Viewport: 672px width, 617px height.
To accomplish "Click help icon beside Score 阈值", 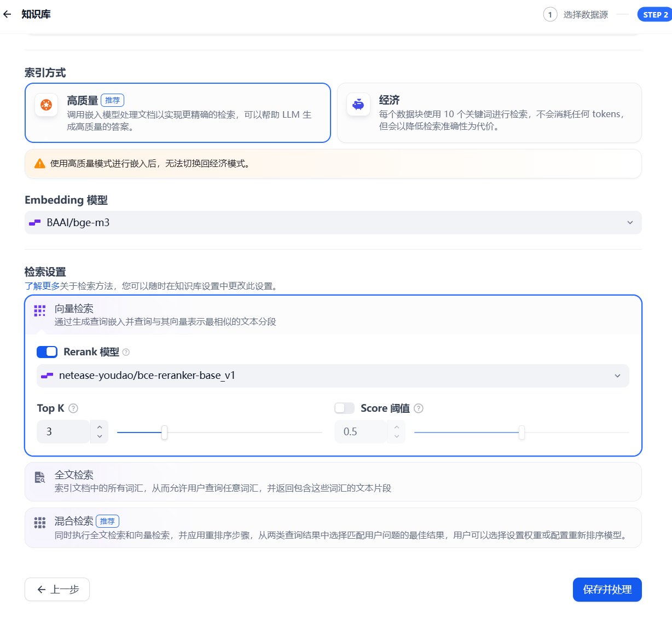I will coord(419,408).
